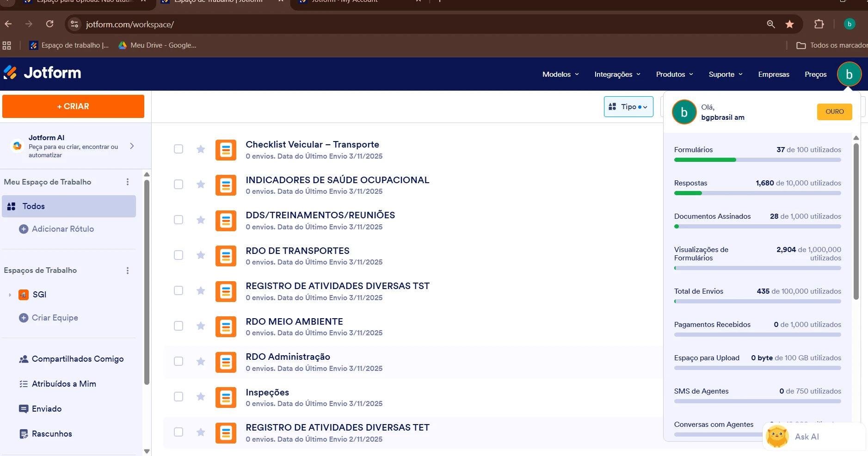Screen dimensions: 868x456
Task: Expand the SGI team in sidebar
Action: [x=9, y=295]
